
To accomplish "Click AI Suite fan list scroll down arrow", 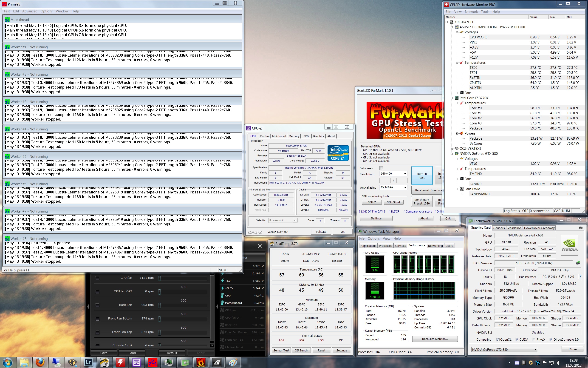I will click(212, 345).
